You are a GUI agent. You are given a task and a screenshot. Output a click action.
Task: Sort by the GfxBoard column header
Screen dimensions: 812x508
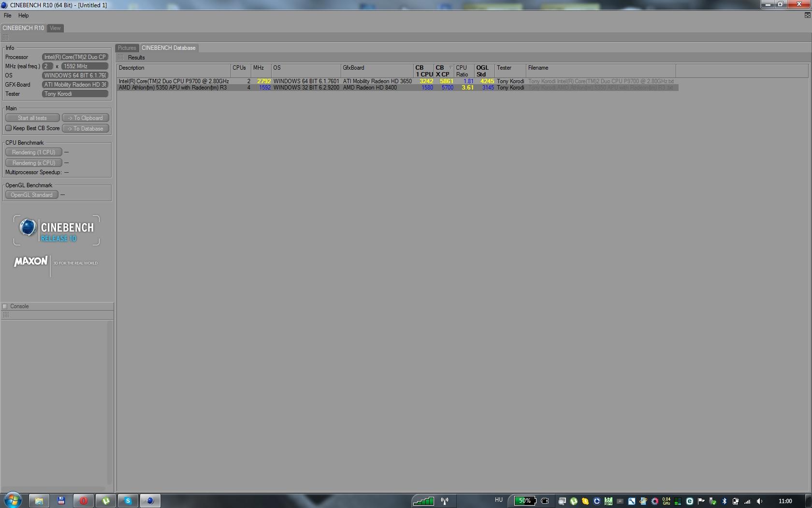(x=377, y=71)
